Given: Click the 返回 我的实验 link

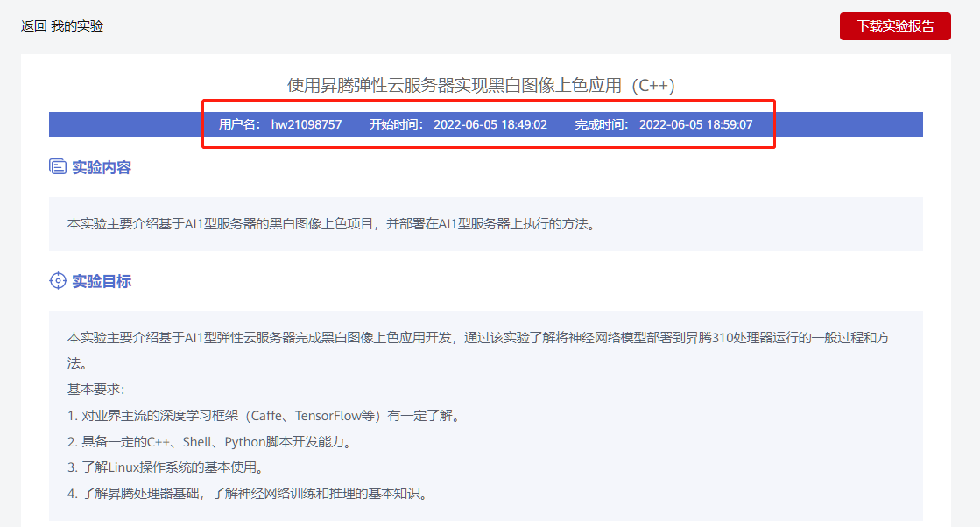Looking at the screenshot, I should [x=62, y=26].
